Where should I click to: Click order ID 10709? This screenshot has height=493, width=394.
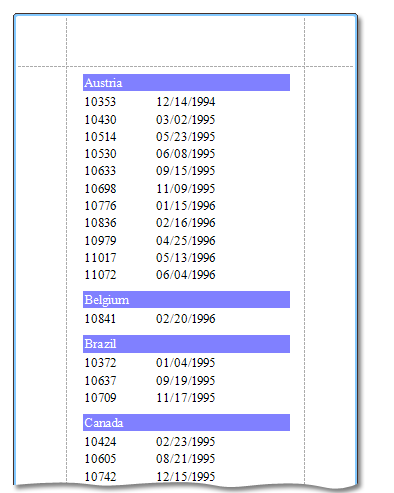click(100, 398)
